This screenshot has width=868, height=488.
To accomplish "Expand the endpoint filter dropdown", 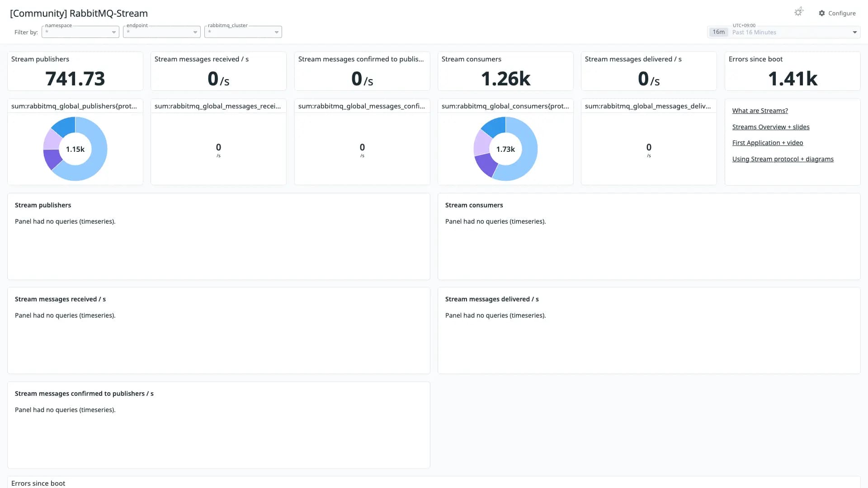I will [x=162, y=32].
